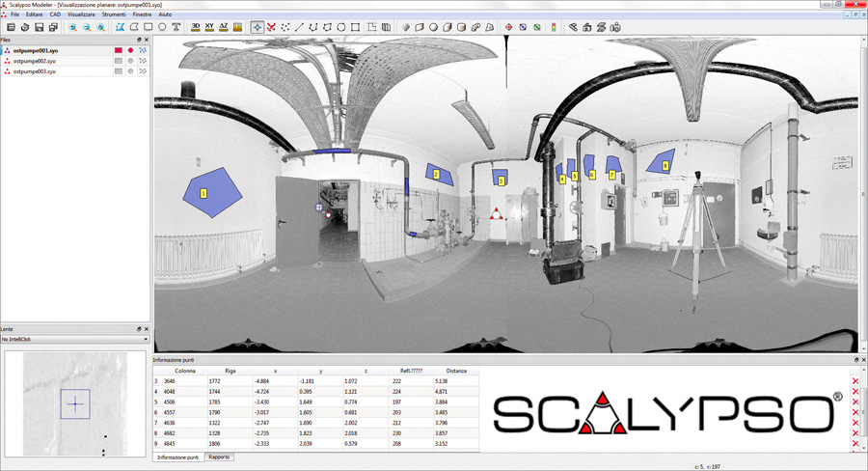
Task: Switch to the Rapporto tab
Action: point(219,457)
